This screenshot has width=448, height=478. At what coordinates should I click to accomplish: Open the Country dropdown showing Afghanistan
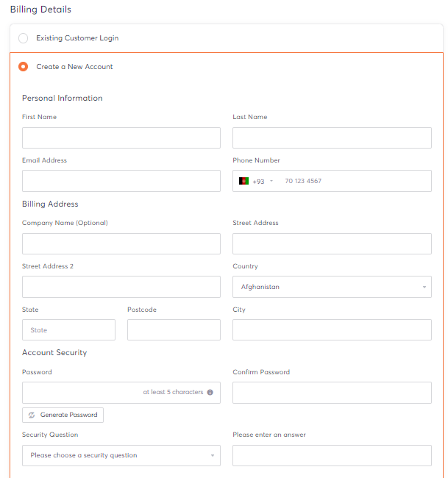332,287
